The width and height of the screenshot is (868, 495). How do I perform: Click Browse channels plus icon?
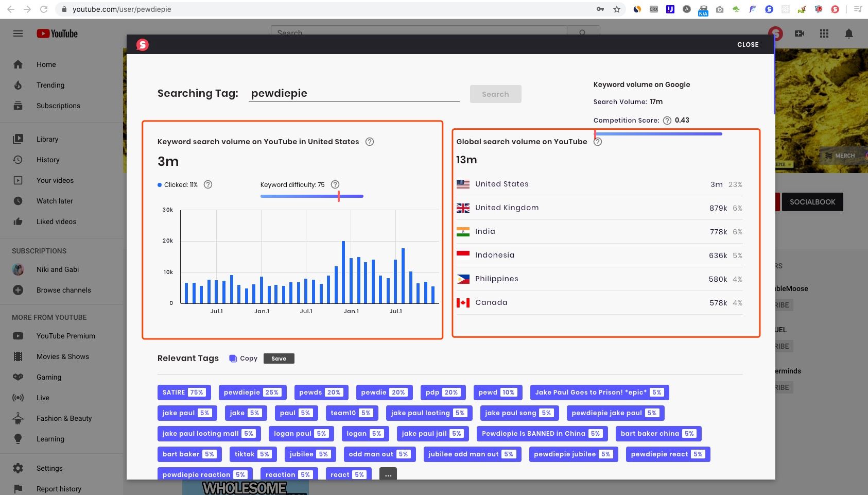pos(18,290)
